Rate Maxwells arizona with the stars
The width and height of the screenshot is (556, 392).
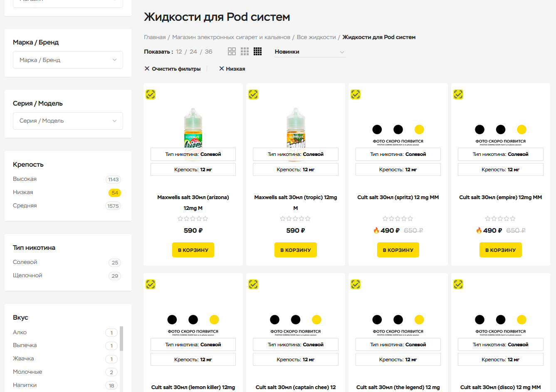(193, 219)
